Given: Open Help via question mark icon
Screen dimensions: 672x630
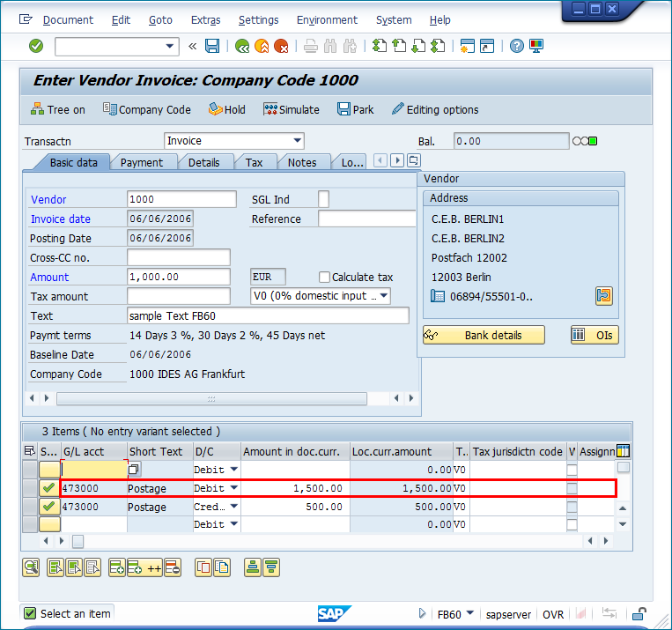Looking at the screenshot, I should pos(517,46).
